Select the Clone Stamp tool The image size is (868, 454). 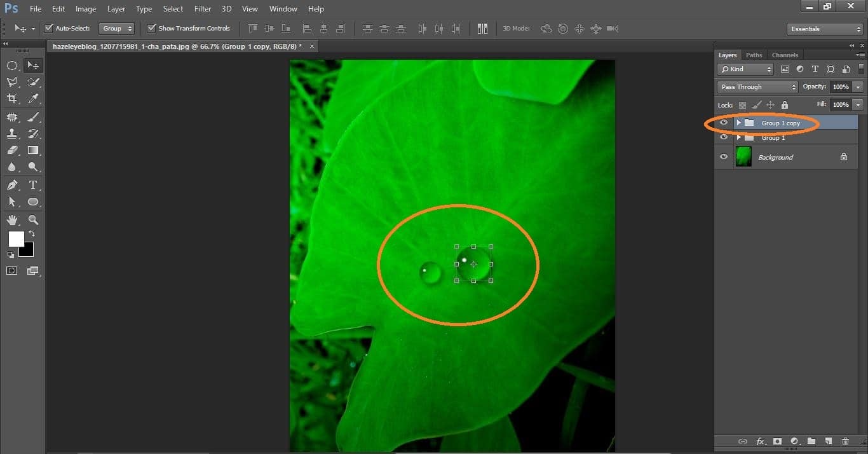13,134
